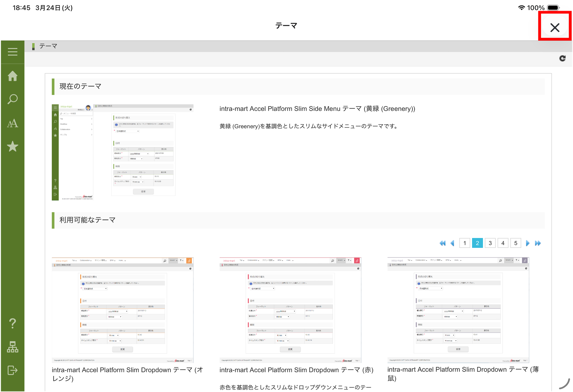Open the hamburger side menu
Screen dimensions: 573x392
12,52
